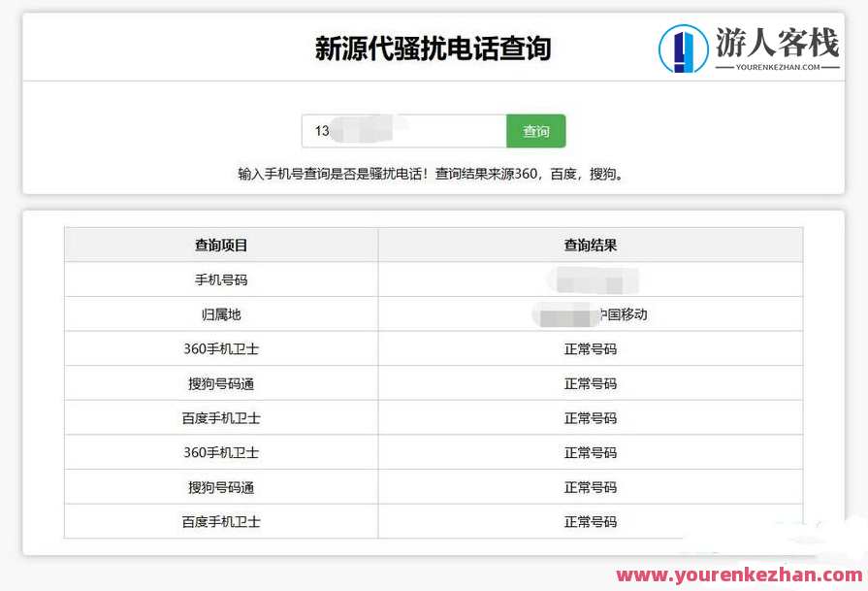This screenshot has height=591, width=868.
Task: Click the 归属地 row label
Action: pyautogui.click(x=220, y=313)
